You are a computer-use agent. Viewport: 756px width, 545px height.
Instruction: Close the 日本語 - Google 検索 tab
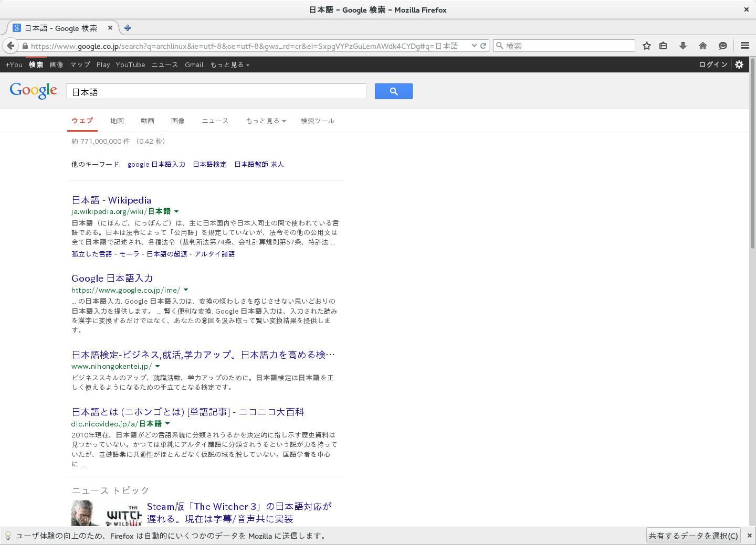point(110,28)
